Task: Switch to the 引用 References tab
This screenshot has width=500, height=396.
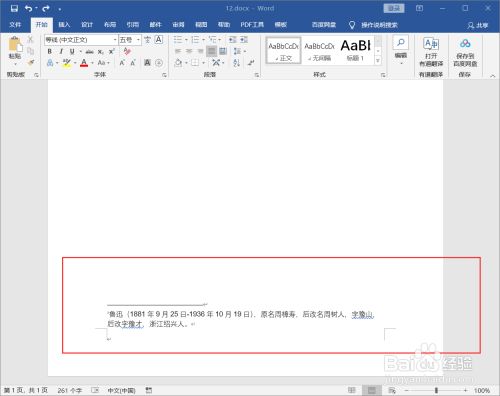Action: tap(132, 25)
